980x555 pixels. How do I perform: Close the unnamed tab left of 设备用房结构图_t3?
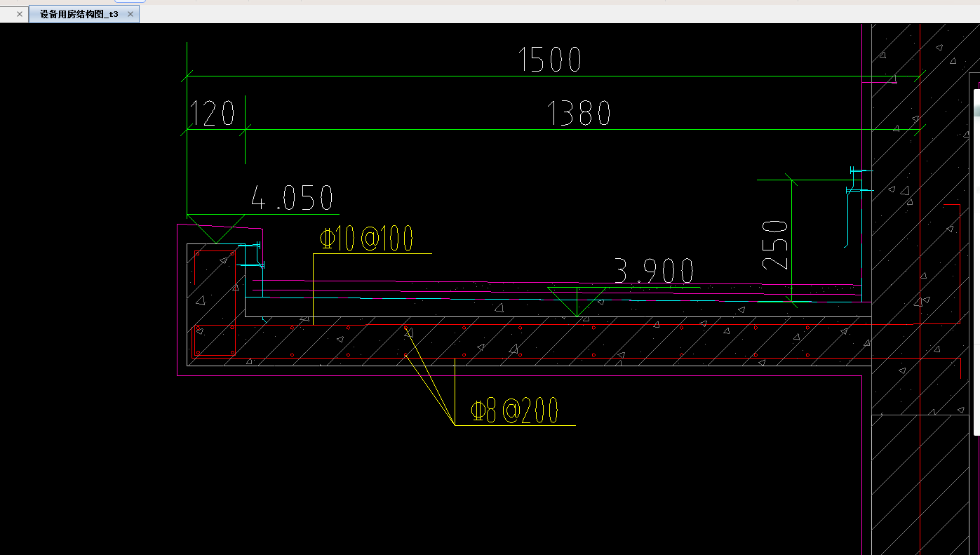pyautogui.click(x=20, y=14)
